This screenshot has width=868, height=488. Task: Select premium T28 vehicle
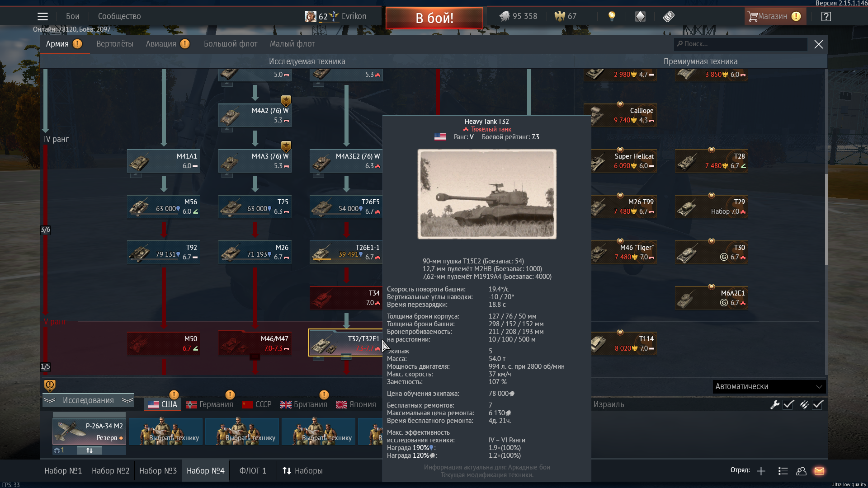pyautogui.click(x=712, y=161)
